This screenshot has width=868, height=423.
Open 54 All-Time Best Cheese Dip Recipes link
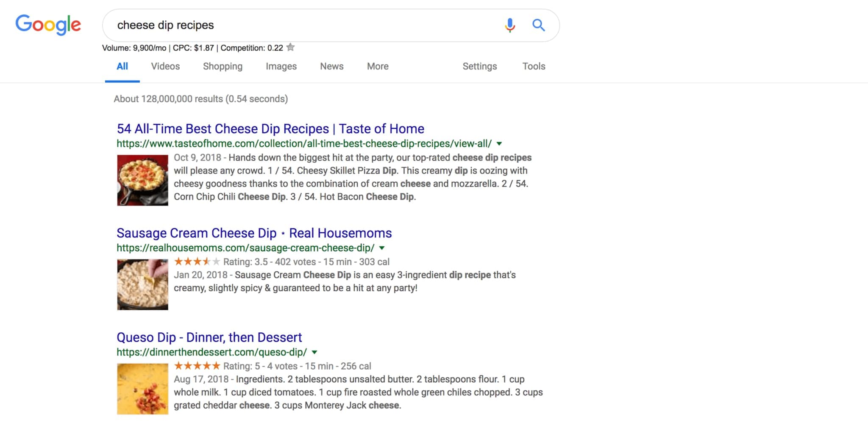(x=270, y=128)
